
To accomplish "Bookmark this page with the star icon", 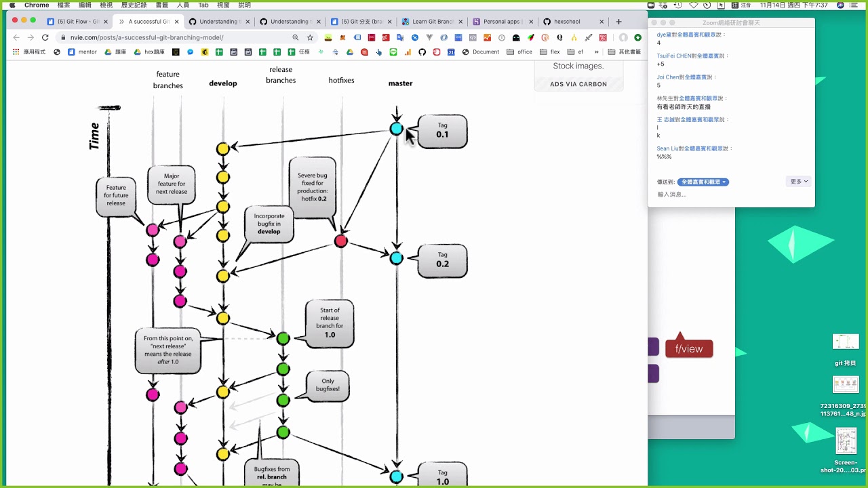I will (x=310, y=37).
